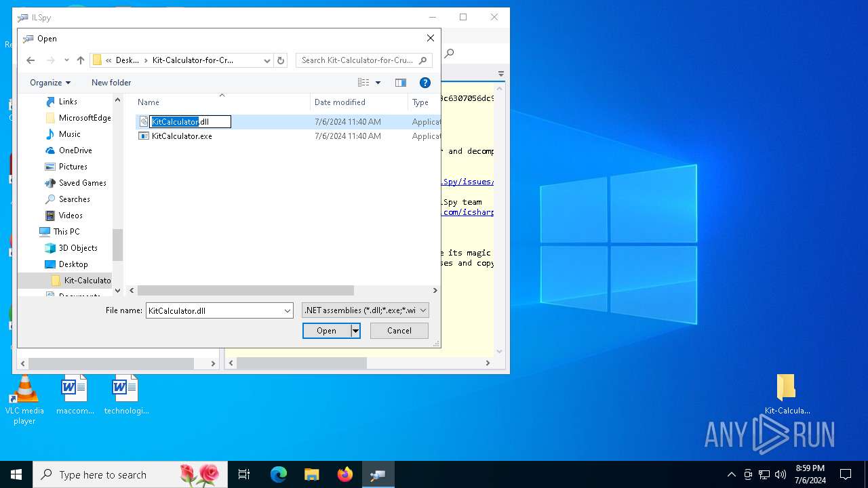Go back with the Back arrow in Open dialog
The width and height of the screenshot is (868, 488).
31,60
